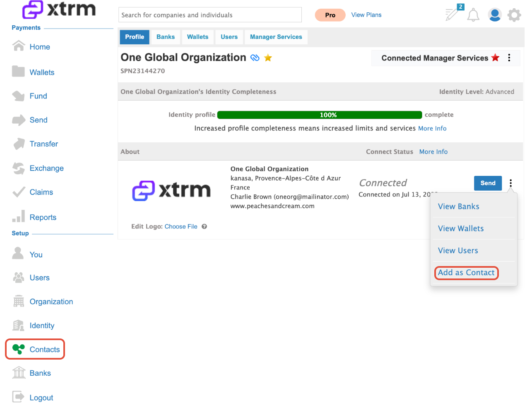Open Fund from the sidebar
The width and height of the screenshot is (532, 408).
click(x=38, y=96)
